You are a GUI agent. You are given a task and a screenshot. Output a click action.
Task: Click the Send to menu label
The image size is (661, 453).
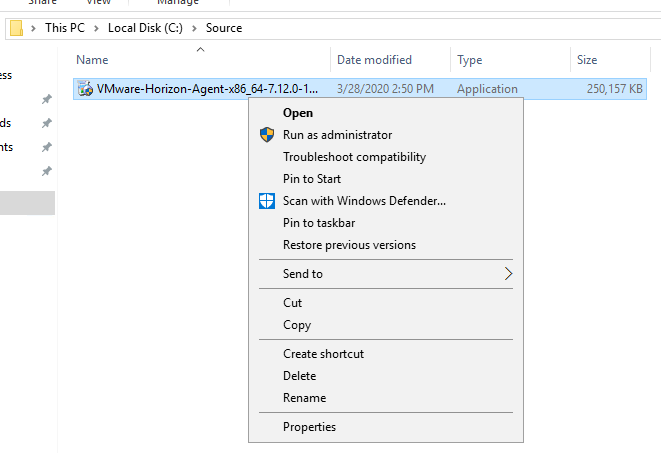point(303,274)
